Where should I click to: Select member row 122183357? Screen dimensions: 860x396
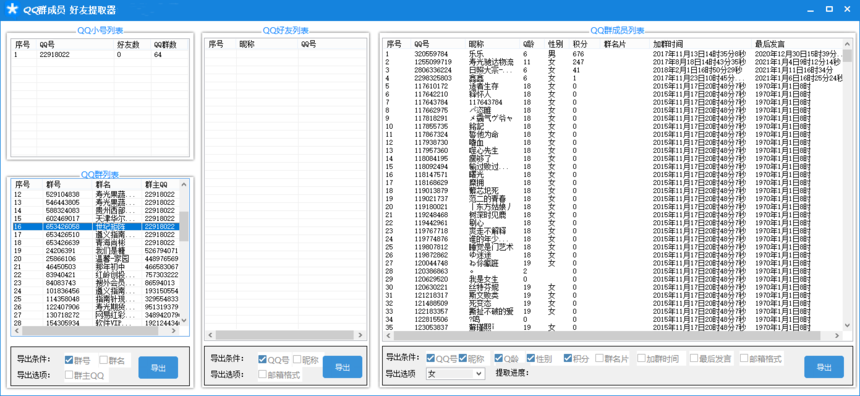click(x=613, y=311)
